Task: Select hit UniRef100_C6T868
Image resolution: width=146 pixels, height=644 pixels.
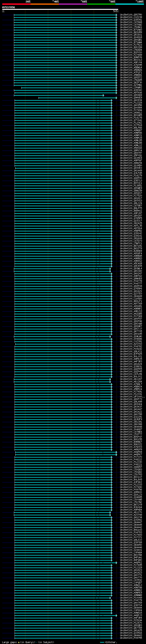Action: tap(131, 22)
